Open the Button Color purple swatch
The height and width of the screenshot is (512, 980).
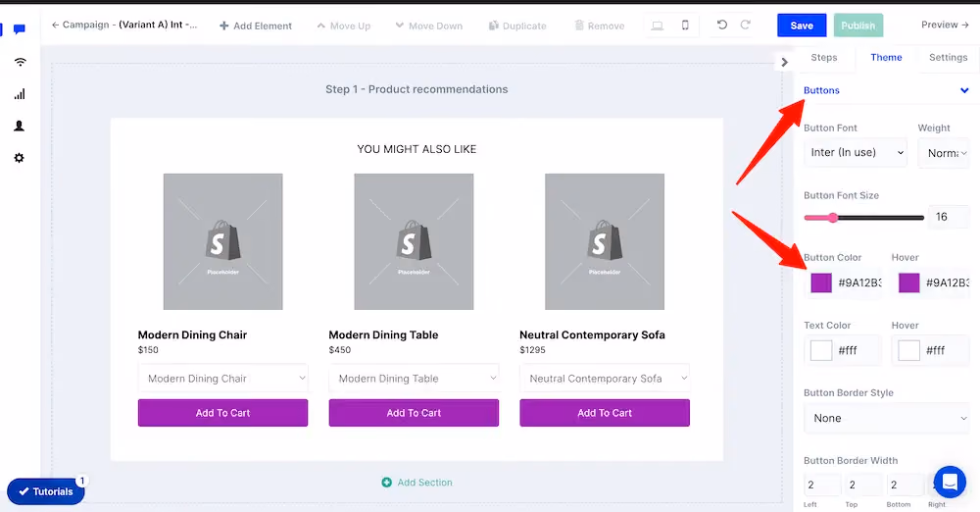pyautogui.click(x=821, y=282)
